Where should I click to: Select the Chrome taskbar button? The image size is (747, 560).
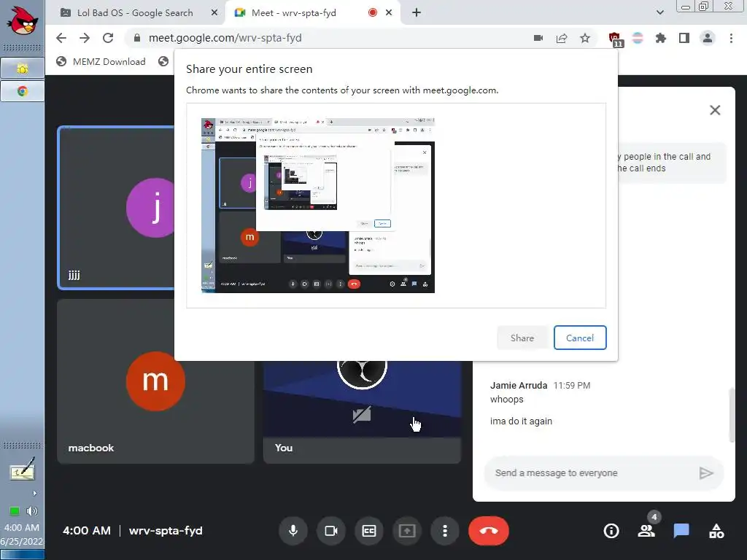23,91
